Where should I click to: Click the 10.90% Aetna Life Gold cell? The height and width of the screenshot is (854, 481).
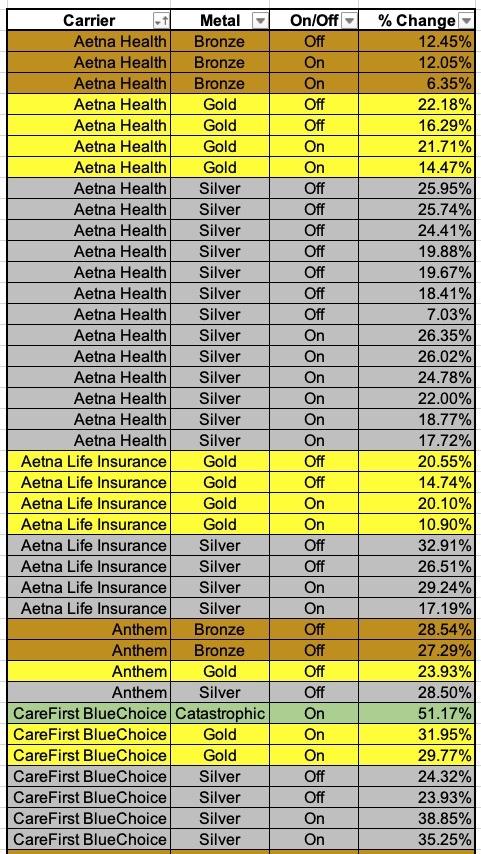416,524
